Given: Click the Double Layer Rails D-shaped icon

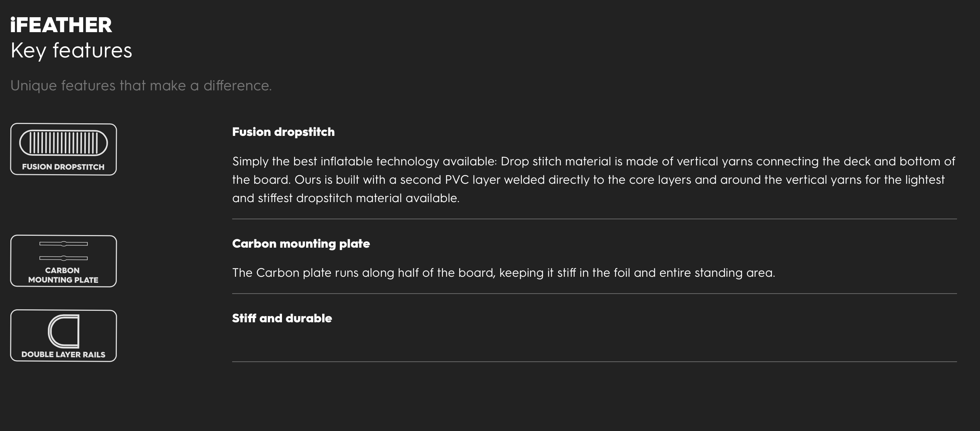Looking at the screenshot, I should pos(64,331).
